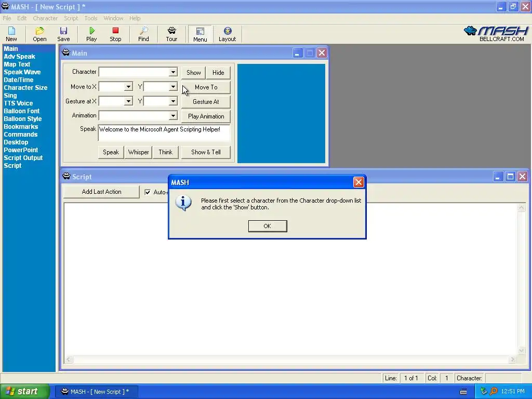The width and height of the screenshot is (532, 399).
Task: Open the Windows start button
Action: pos(25,392)
